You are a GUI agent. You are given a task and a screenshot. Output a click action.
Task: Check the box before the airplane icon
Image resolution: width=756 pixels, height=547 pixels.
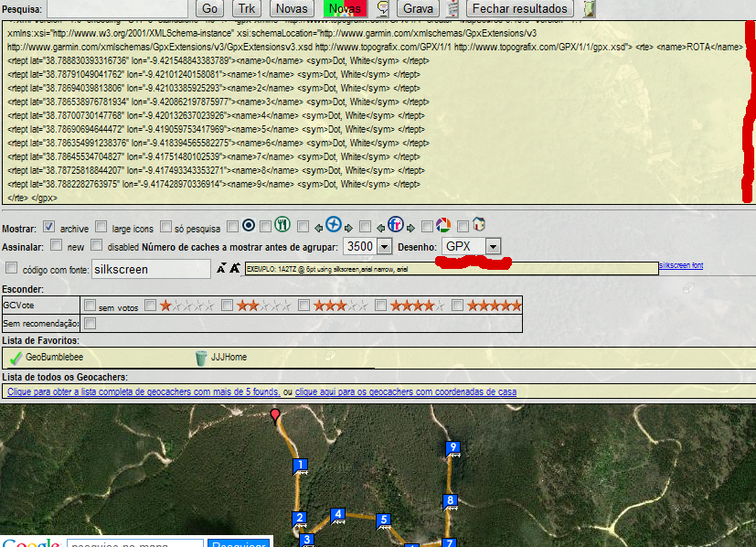coord(303,226)
